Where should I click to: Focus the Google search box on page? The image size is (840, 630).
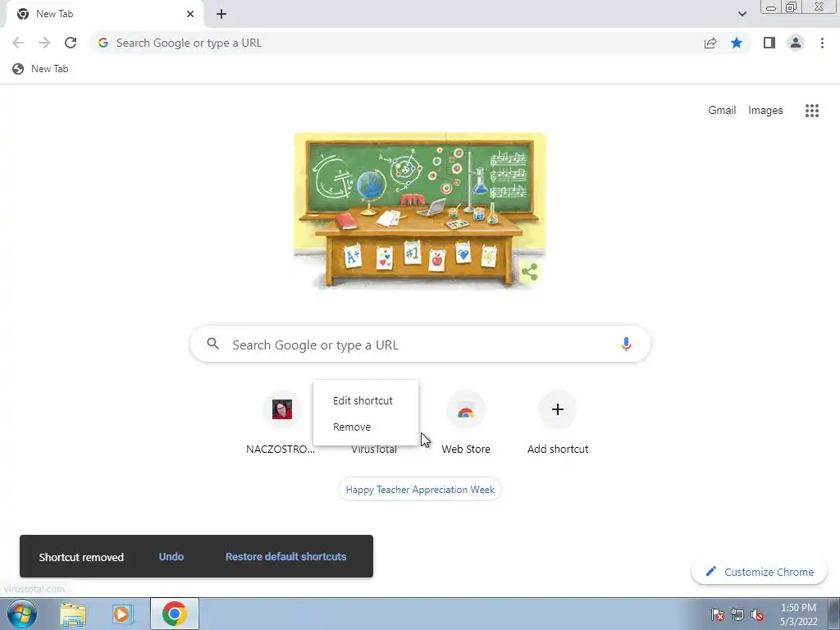tap(420, 345)
